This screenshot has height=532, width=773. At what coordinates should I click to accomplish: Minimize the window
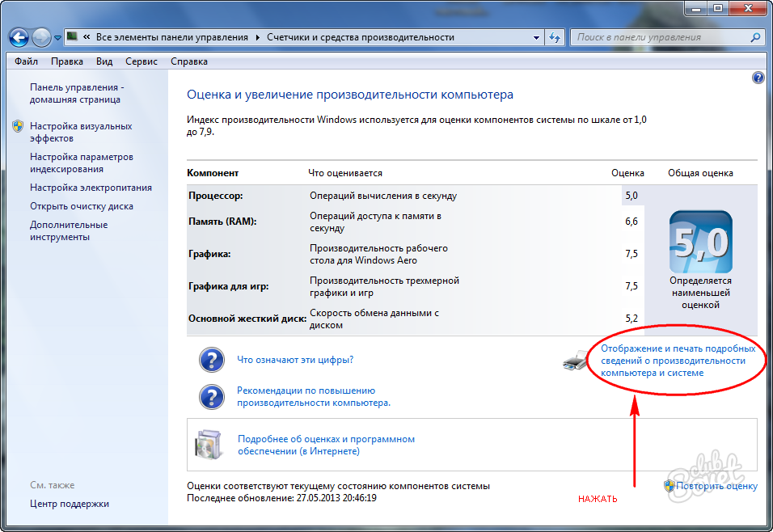[x=696, y=8]
